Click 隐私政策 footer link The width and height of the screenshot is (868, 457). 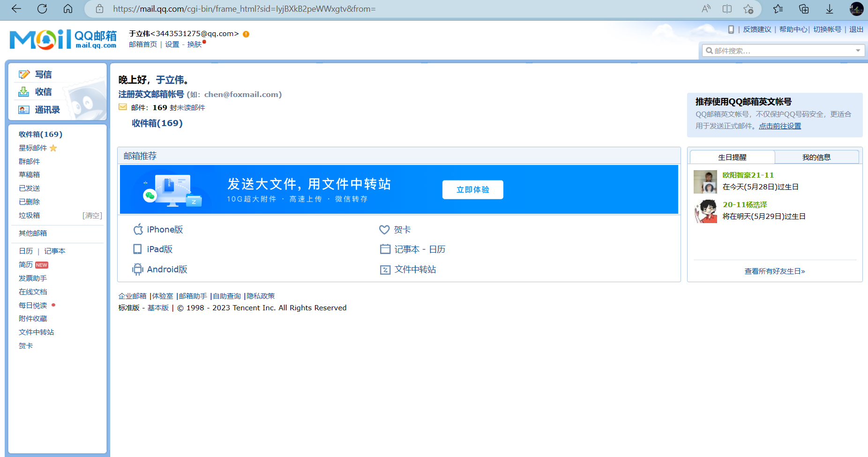coord(261,296)
